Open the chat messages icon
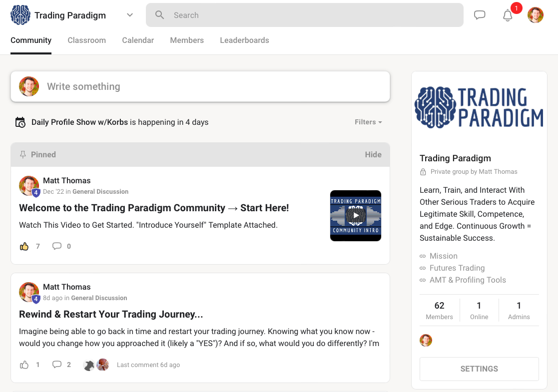558x392 pixels. point(480,15)
